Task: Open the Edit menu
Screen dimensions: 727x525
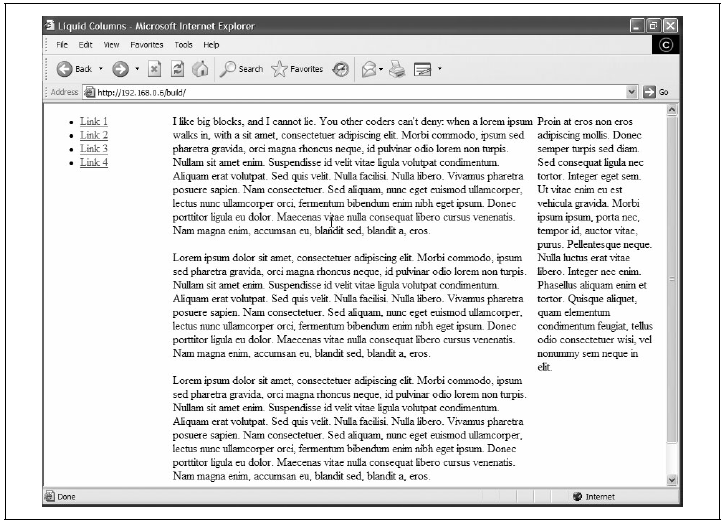Action: click(85, 45)
